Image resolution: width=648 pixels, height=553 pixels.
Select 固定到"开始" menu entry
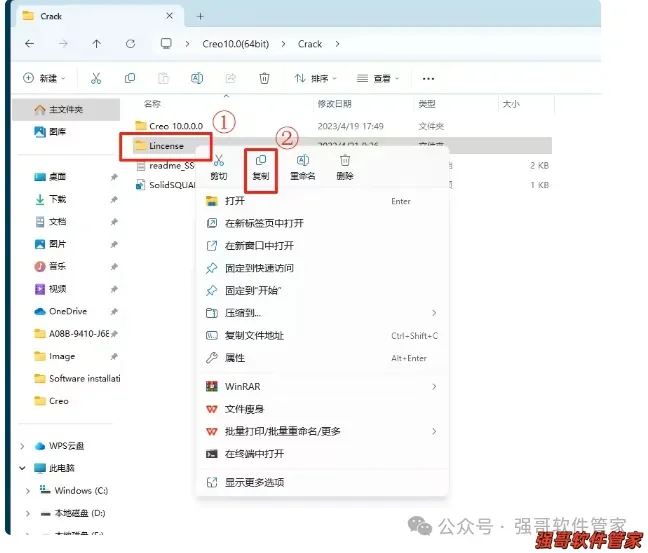(322, 291)
